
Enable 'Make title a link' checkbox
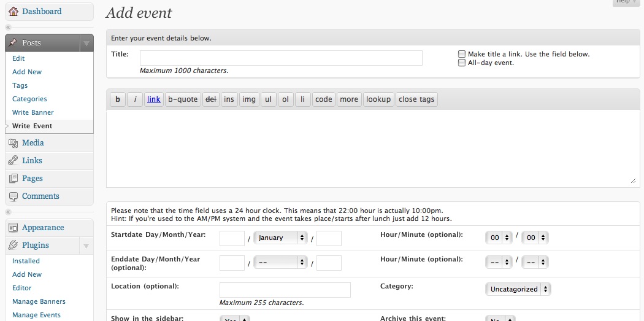pyautogui.click(x=462, y=54)
